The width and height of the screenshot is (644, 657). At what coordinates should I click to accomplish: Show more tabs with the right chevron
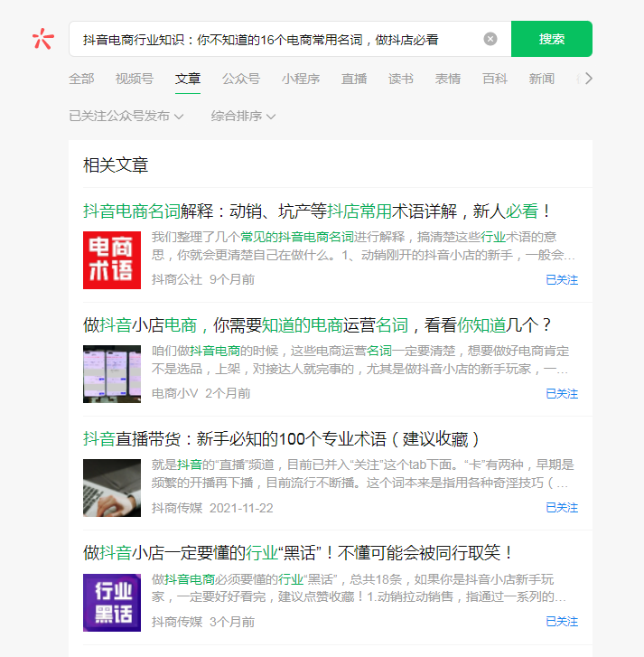click(588, 79)
